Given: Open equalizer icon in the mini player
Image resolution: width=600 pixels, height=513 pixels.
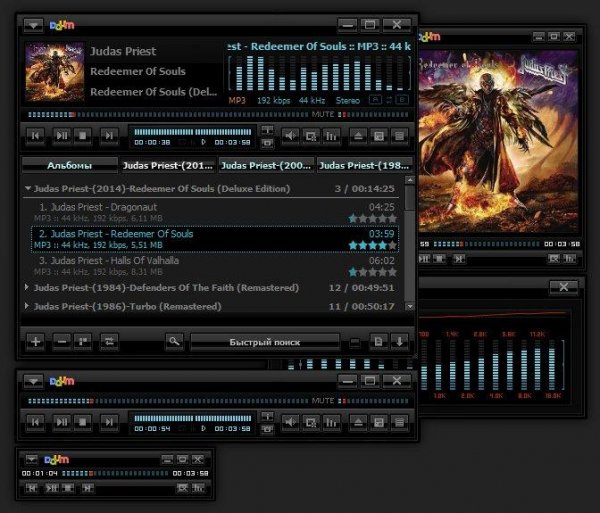Looking at the screenshot, I should pos(198,488).
